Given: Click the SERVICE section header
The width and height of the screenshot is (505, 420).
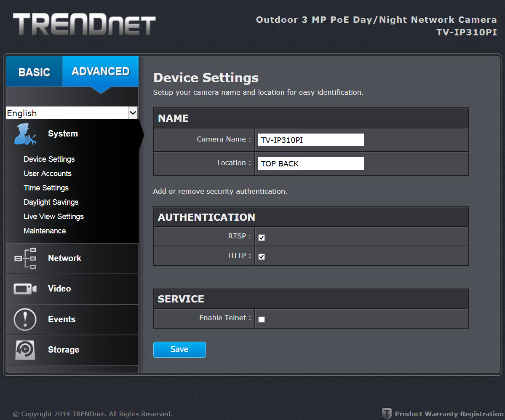Looking at the screenshot, I should pos(311,299).
